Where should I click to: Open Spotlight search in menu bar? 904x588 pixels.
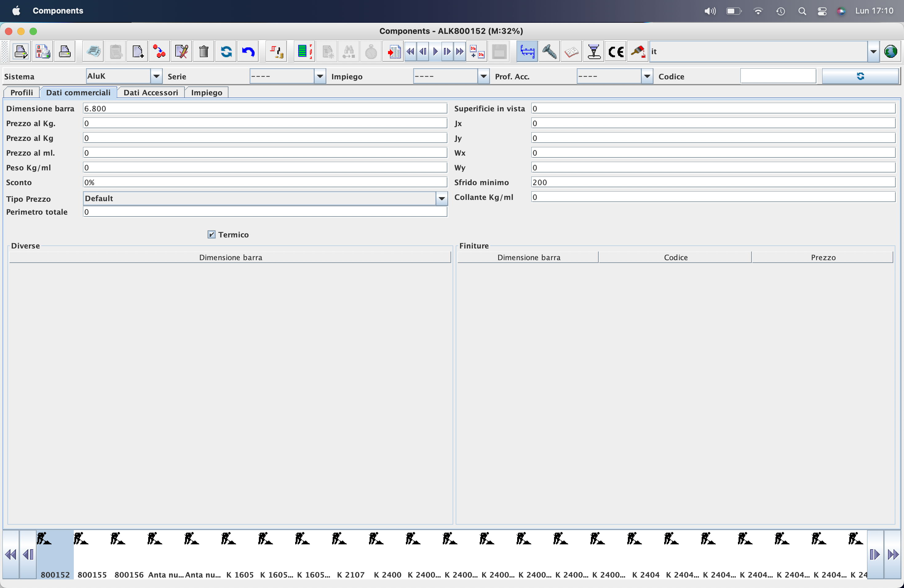[x=802, y=11]
